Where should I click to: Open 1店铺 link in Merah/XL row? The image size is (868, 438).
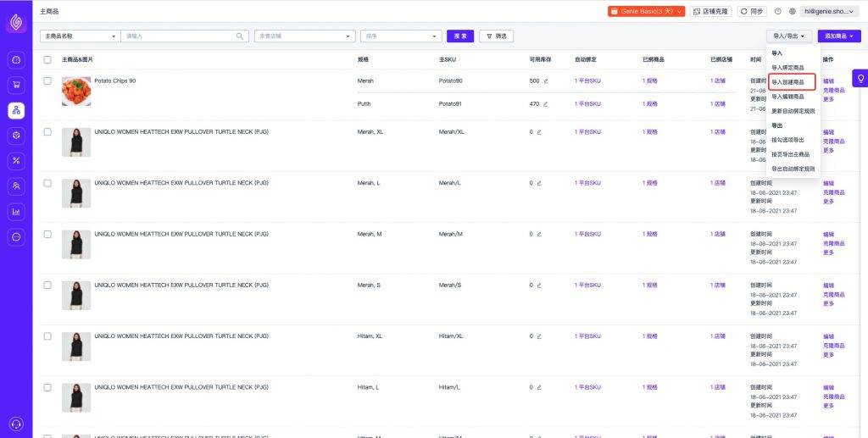(x=718, y=132)
